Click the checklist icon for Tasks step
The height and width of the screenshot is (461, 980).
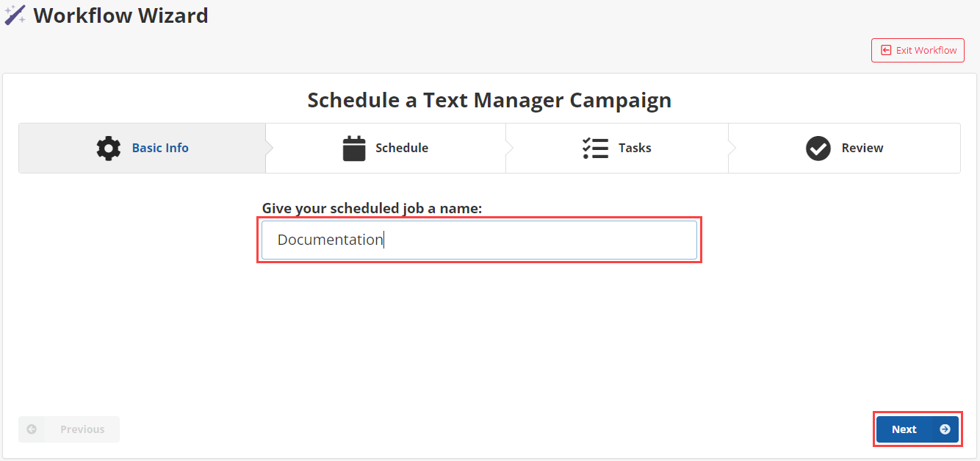tap(595, 148)
